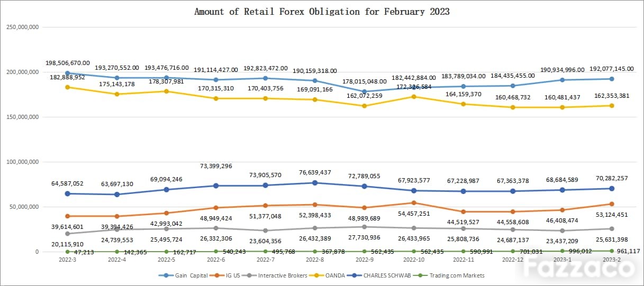
Task: Click the chart title text
Action: pos(322,11)
